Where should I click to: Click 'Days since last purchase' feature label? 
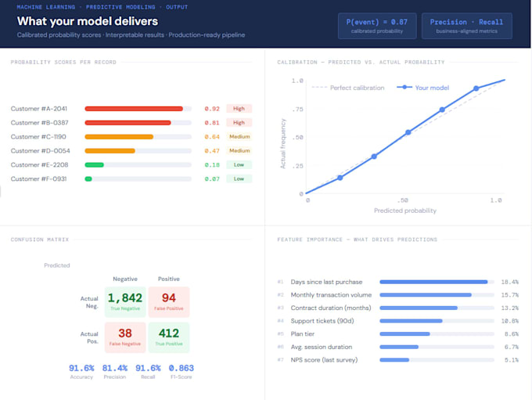pyautogui.click(x=326, y=282)
